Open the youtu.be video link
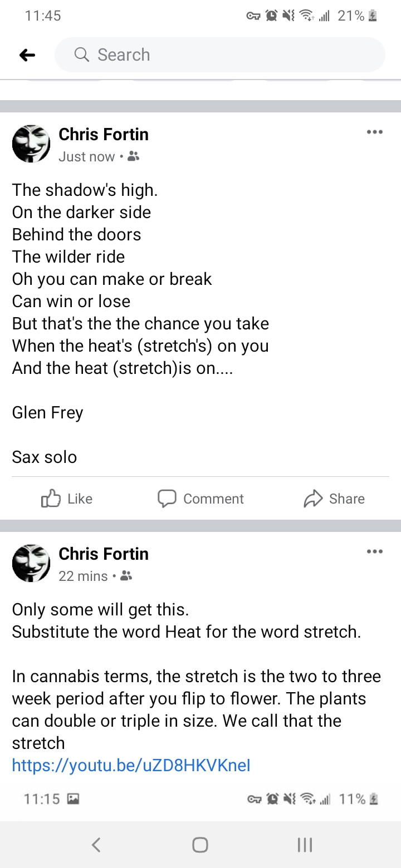This screenshot has height=868, width=401. point(131,766)
